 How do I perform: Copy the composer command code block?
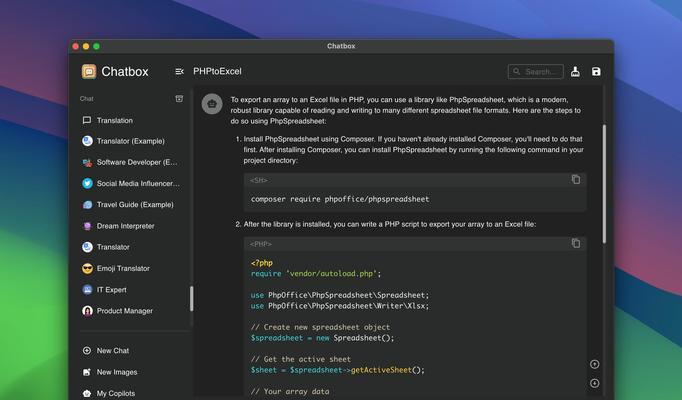(x=575, y=180)
